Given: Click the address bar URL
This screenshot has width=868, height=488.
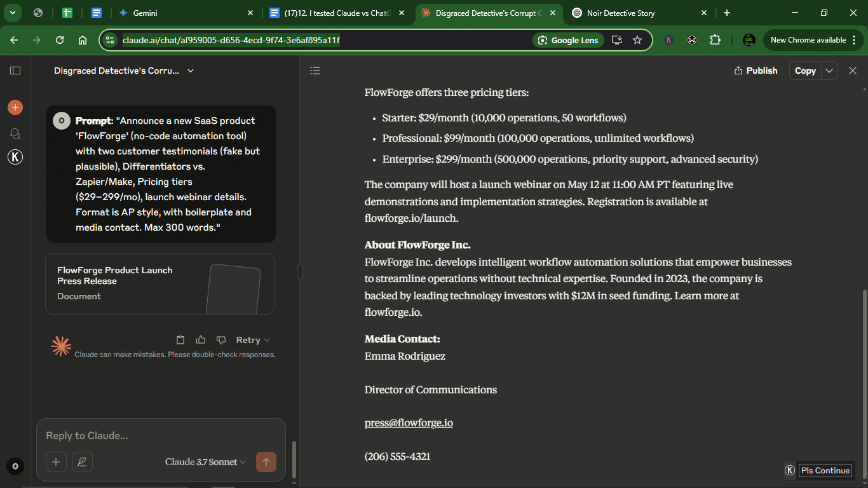Looking at the screenshot, I should (231, 40).
